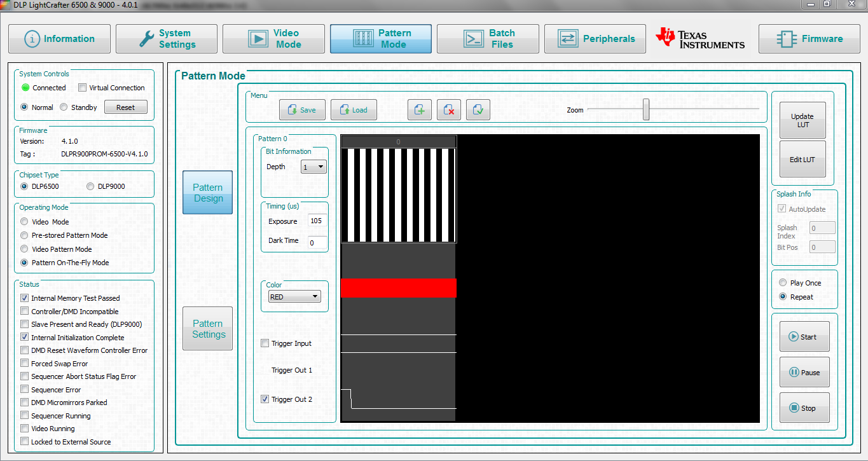The height and width of the screenshot is (461, 868).
Task: Click the Sequencer Running status checkbox
Action: pos(24,416)
